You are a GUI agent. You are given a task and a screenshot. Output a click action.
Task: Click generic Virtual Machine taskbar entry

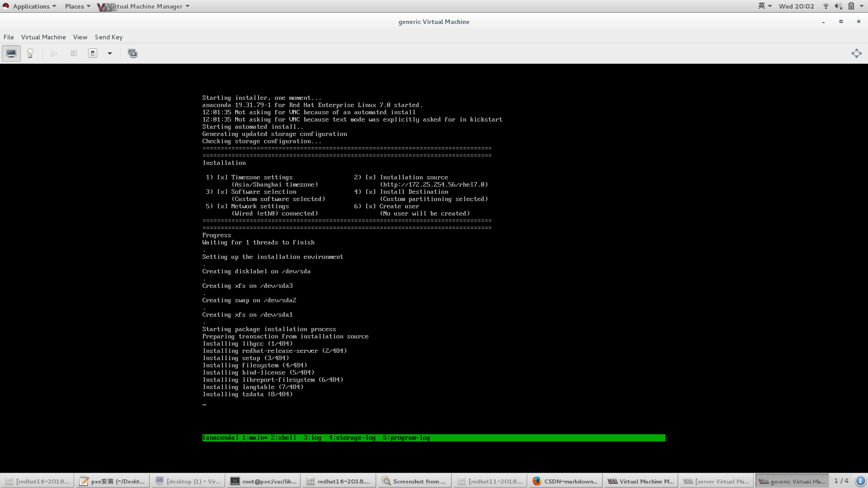click(792, 481)
